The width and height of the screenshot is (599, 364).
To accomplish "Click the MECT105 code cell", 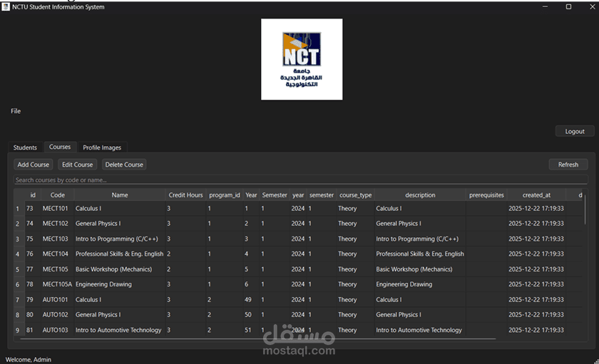I will 56,269.
